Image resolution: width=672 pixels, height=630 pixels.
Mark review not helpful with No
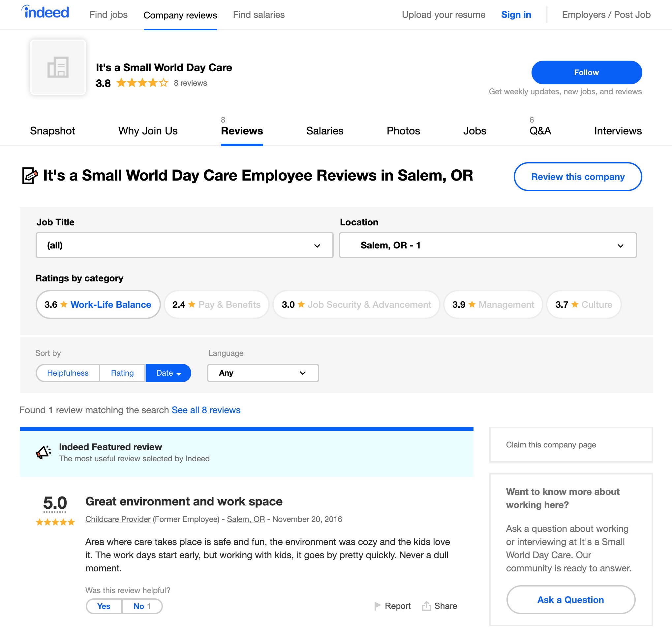[x=142, y=606]
